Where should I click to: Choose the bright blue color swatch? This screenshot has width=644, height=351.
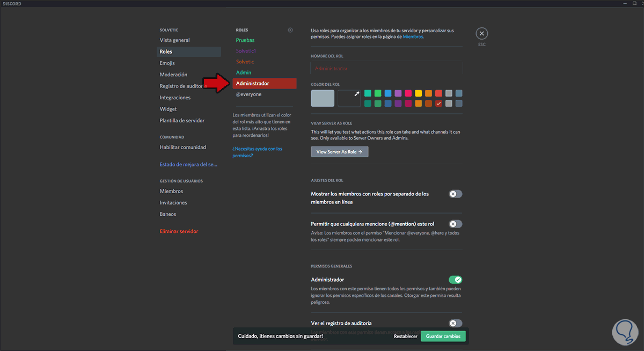[388, 93]
